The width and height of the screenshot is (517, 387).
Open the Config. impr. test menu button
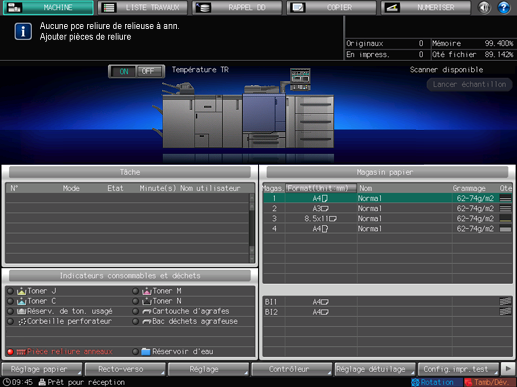458,369
